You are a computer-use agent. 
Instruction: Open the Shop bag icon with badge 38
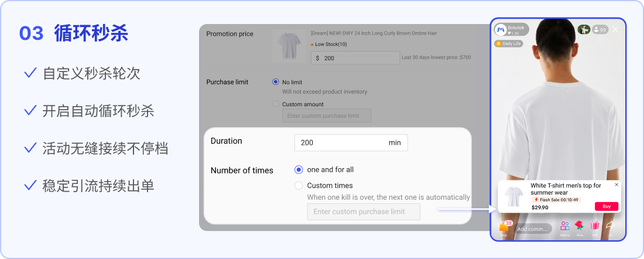(505, 227)
